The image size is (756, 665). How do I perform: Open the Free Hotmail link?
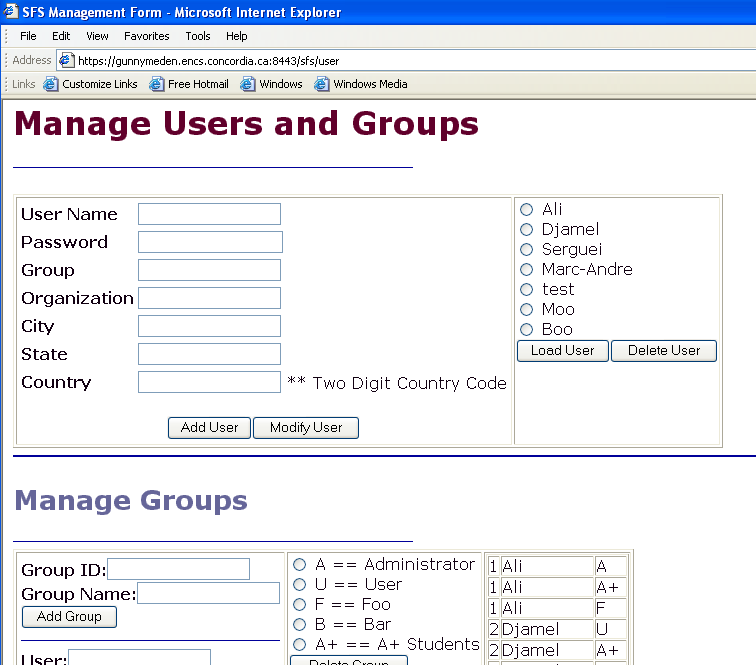pos(189,84)
